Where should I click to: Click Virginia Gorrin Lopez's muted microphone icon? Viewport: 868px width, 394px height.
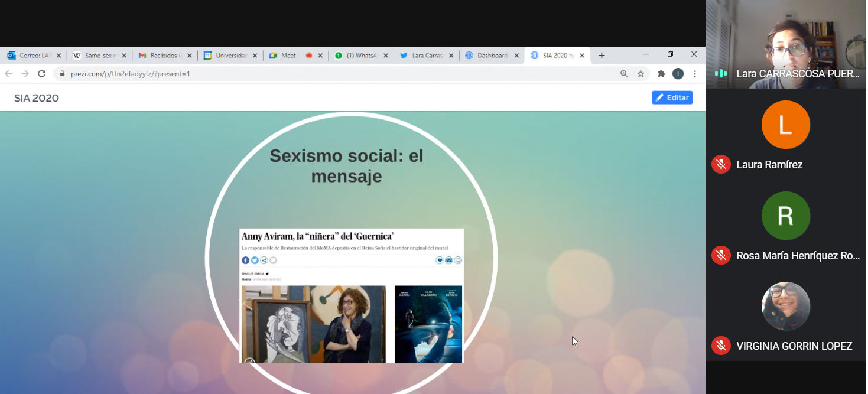click(720, 346)
